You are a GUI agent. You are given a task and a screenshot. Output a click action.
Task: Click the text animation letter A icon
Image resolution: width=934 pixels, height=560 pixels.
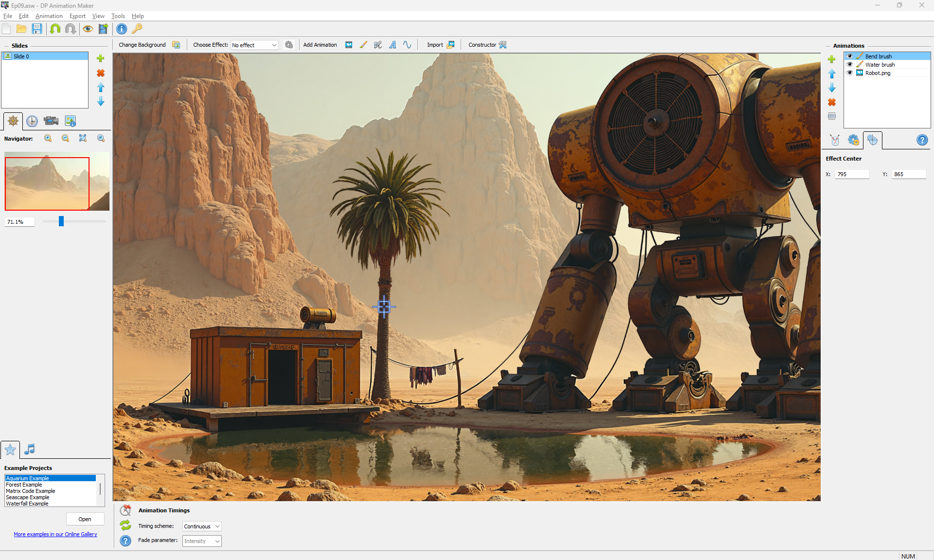coord(393,45)
